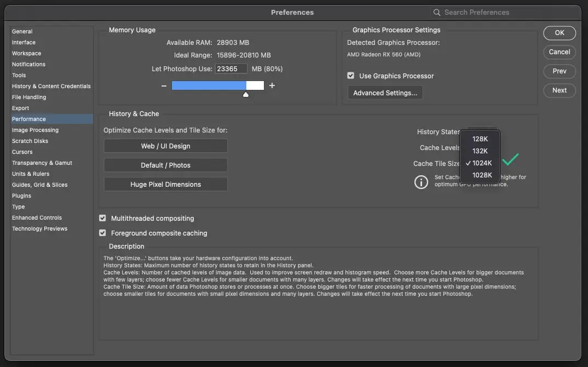Image resolution: width=588 pixels, height=367 pixels.
Task: Decrease memory with the minus icon
Action: tap(164, 86)
